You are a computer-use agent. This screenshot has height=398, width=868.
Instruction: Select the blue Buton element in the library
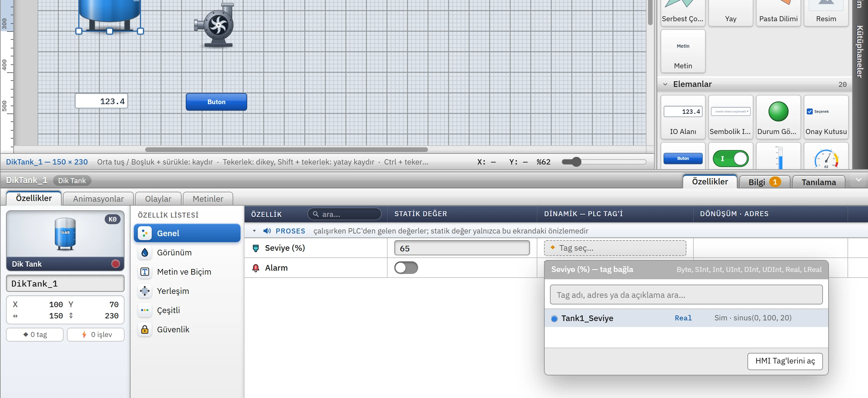[683, 156]
